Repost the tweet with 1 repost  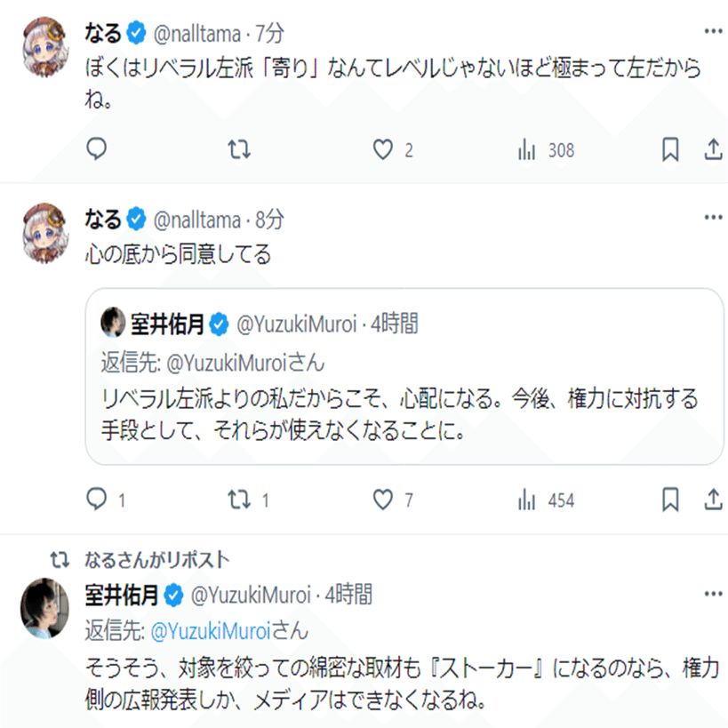click(239, 500)
